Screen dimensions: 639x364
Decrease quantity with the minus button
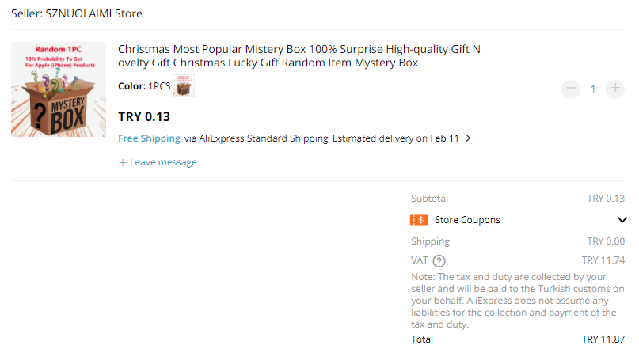[x=571, y=89]
